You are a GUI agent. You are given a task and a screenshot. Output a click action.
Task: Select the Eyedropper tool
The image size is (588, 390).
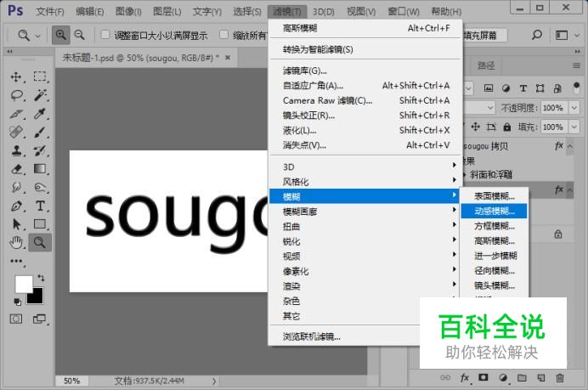[40, 114]
